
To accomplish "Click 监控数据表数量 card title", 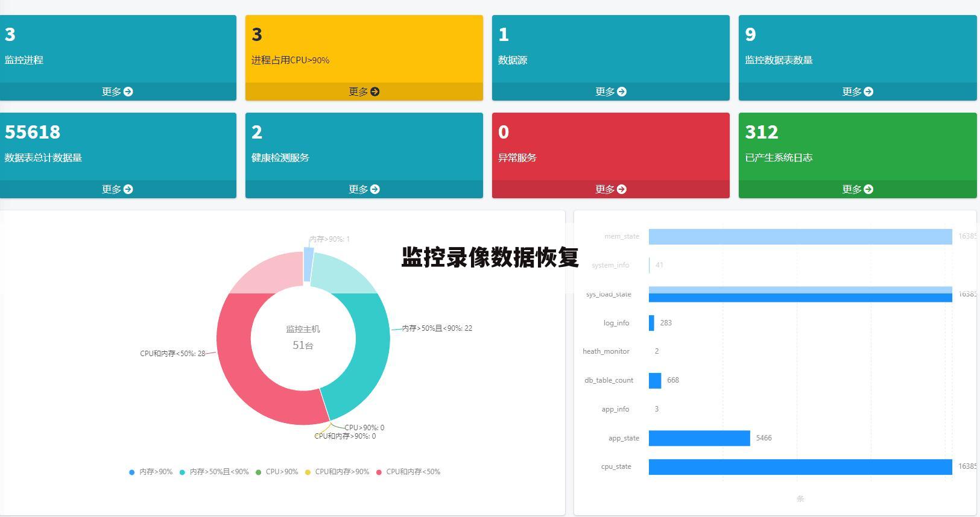I will (779, 60).
